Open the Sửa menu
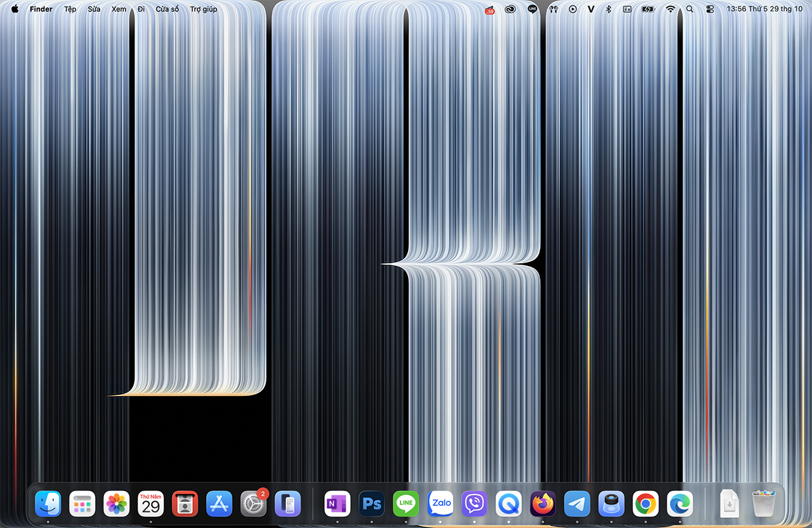 [94, 9]
